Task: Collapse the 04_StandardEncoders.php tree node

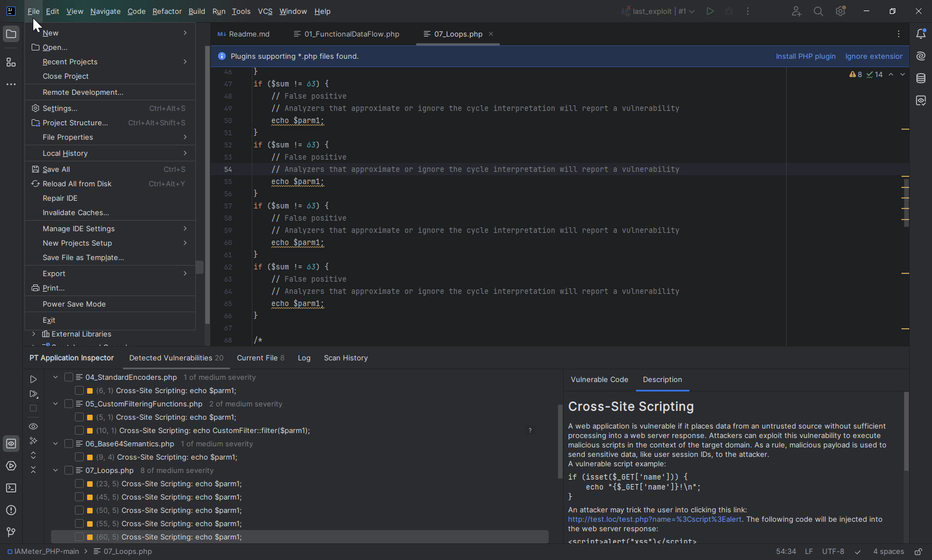Action: click(x=55, y=377)
